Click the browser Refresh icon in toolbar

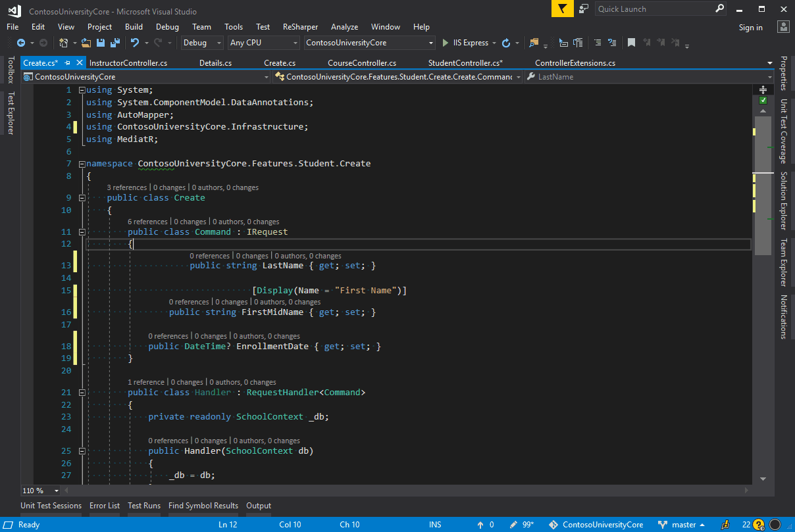(x=506, y=43)
